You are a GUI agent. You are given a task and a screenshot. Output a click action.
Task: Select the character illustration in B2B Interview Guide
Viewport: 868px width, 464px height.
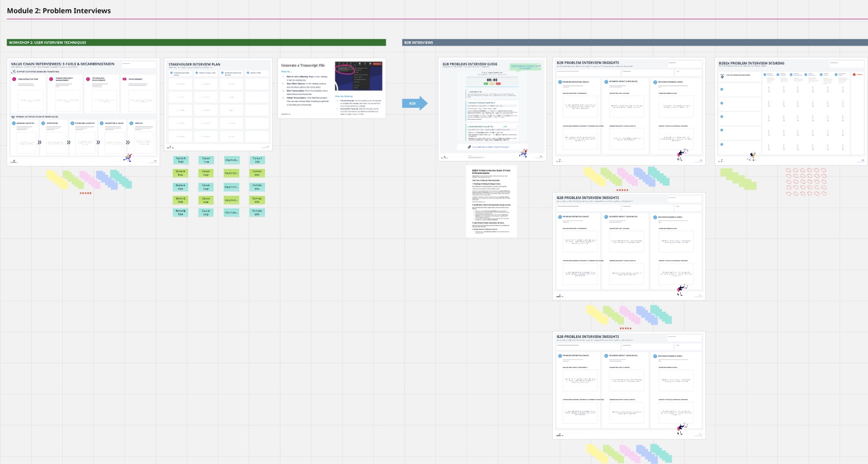tap(523, 153)
